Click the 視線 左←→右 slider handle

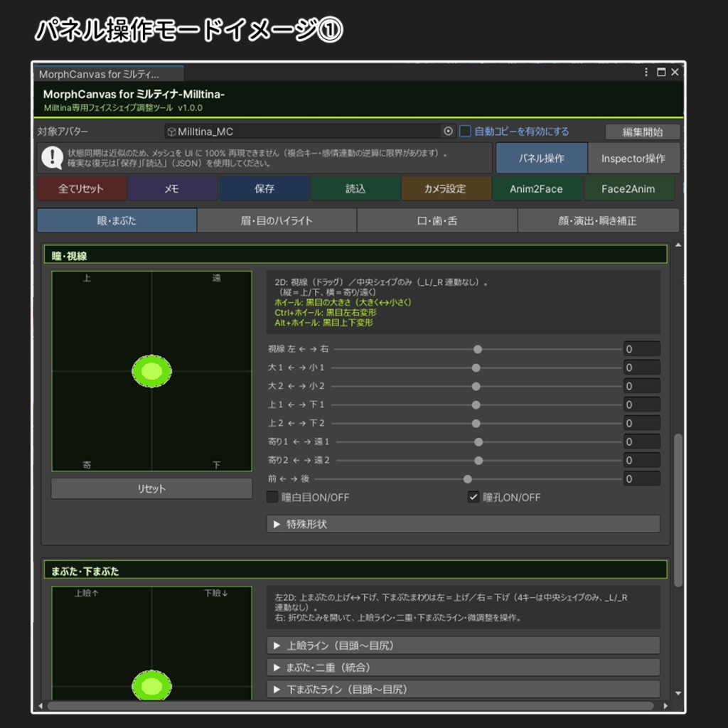478,348
